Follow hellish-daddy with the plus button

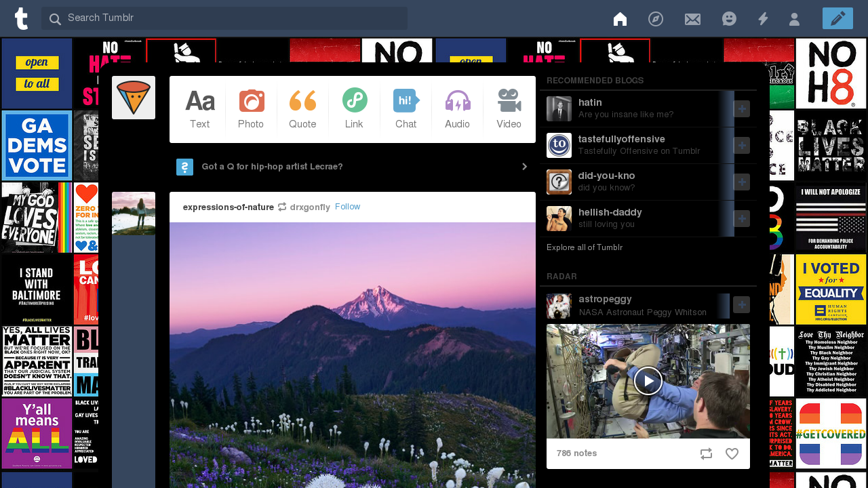(742, 219)
